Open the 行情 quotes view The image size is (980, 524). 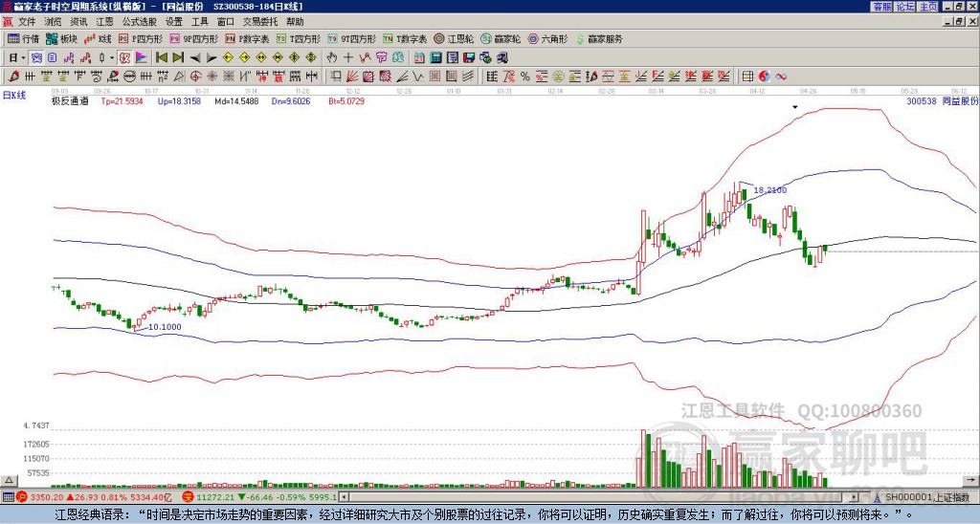pyautogui.click(x=24, y=38)
